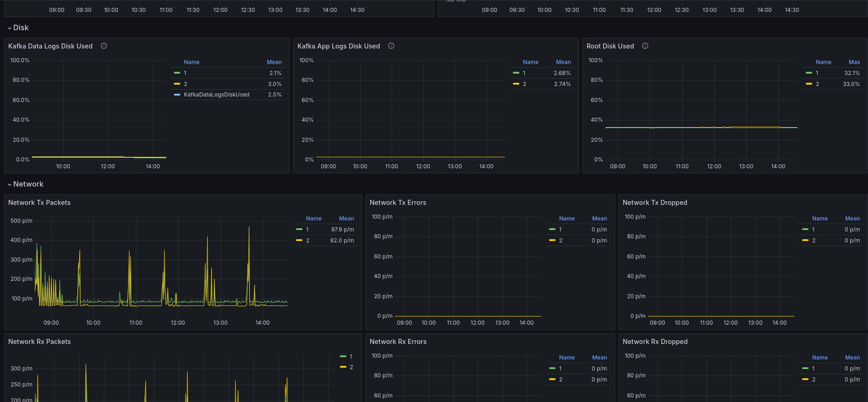Click yellow color swatch in Kafka App Logs legend
868x402 pixels.
coord(516,84)
